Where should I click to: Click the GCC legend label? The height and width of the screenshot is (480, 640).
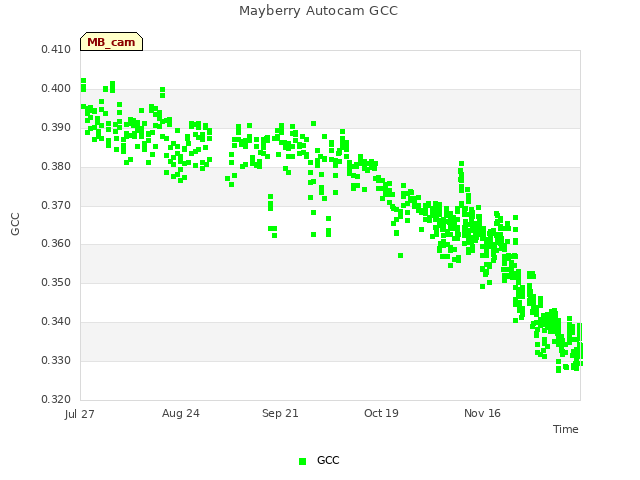(328, 460)
